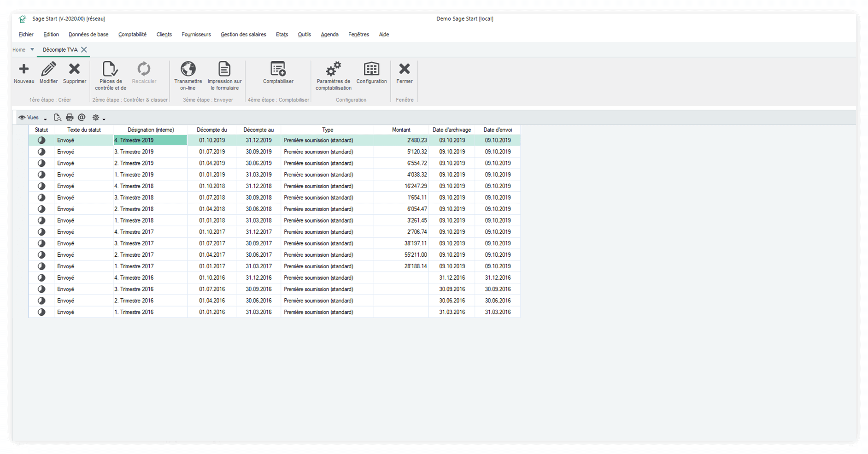Image resolution: width=868 pixels, height=454 pixels.
Task: Open the Gestion des salaires menu
Action: click(x=243, y=35)
